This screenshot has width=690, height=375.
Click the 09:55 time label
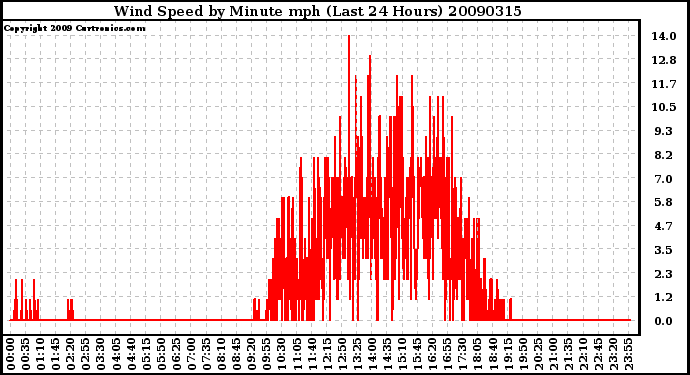266,354
